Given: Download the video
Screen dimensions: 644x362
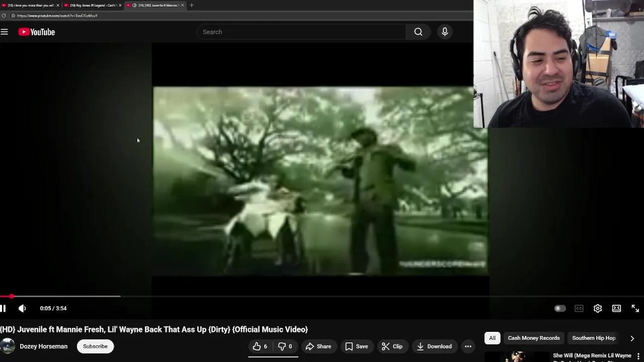Looking at the screenshot, I should tap(434, 346).
